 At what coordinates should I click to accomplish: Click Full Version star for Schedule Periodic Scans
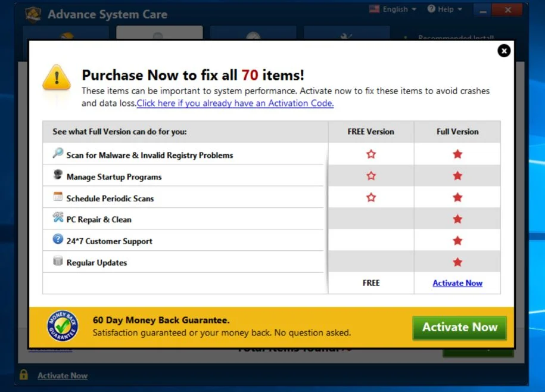(457, 197)
